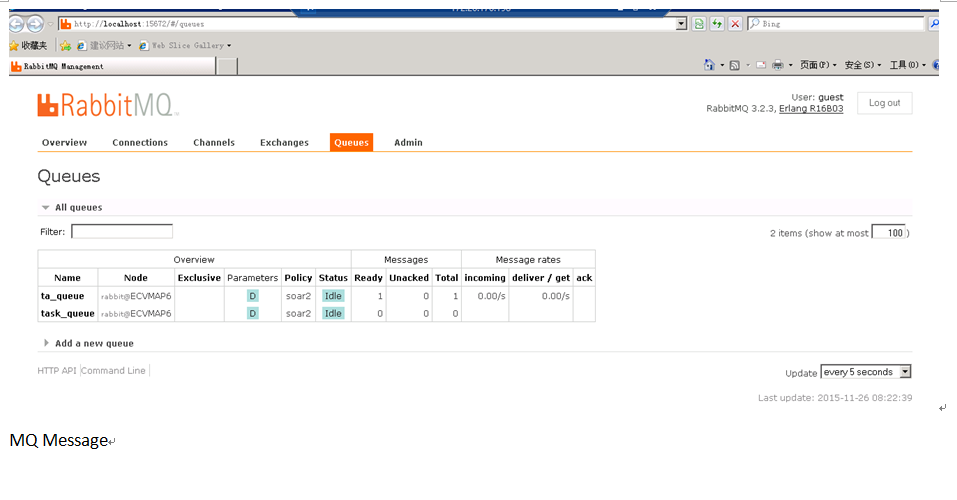Image resolution: width=957 pixels, height=500 pixels.
Task: Click the Idle status badge of task_queue
Action: tap(333, 313)
